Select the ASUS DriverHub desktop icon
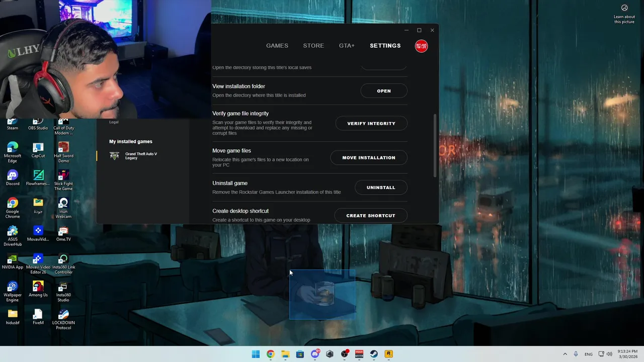 13,236
